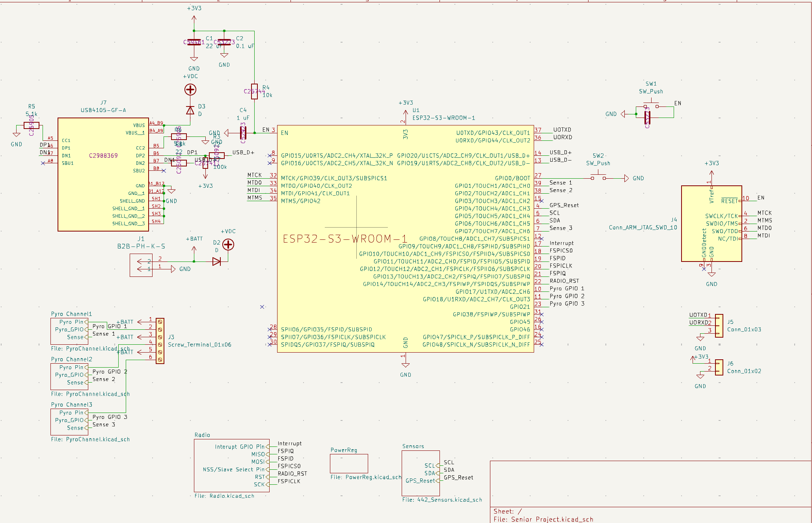Click the D2 diode symbol
Screen dimensions: 812x523
(x=216, y=261)
